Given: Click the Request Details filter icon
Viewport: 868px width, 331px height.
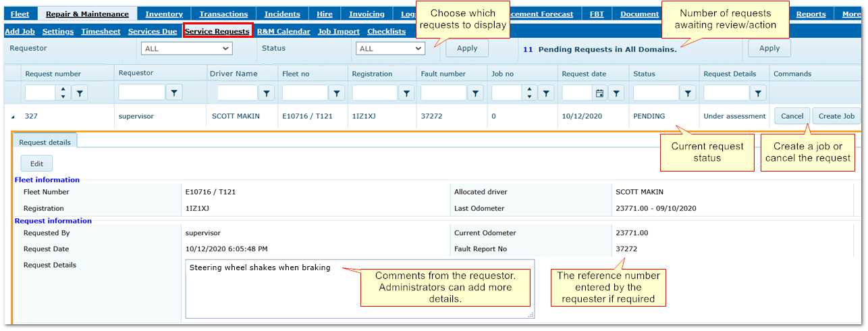Looking at the screenshot, I should click(x=759, y=93).
